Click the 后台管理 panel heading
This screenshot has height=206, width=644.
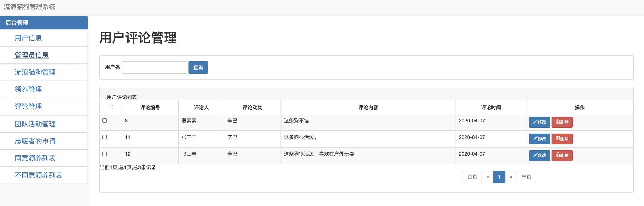(x=44, y=23)
